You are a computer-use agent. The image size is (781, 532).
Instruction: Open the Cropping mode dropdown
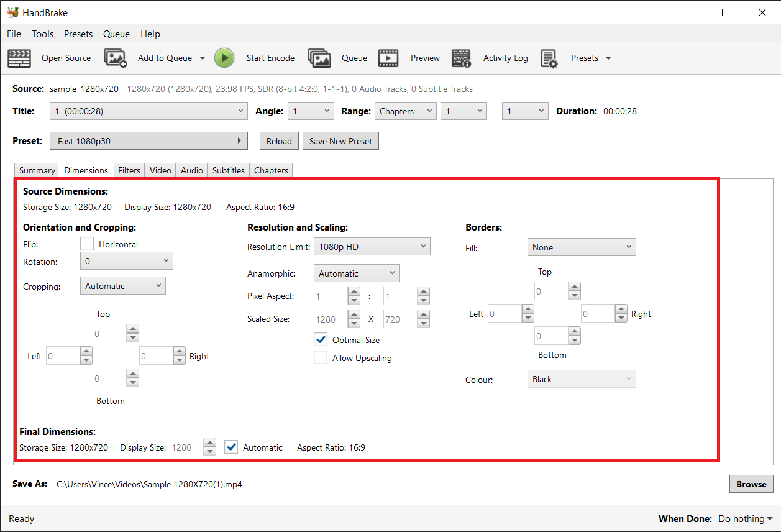122,285
